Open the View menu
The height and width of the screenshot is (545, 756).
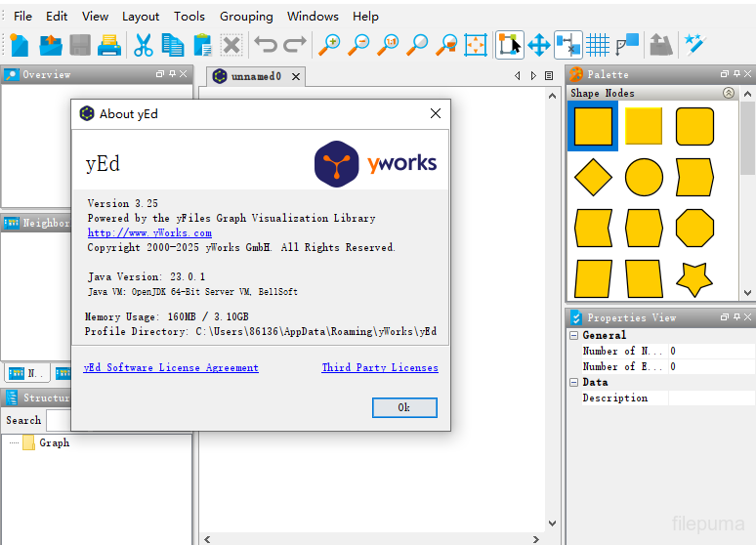pos(95,17)
